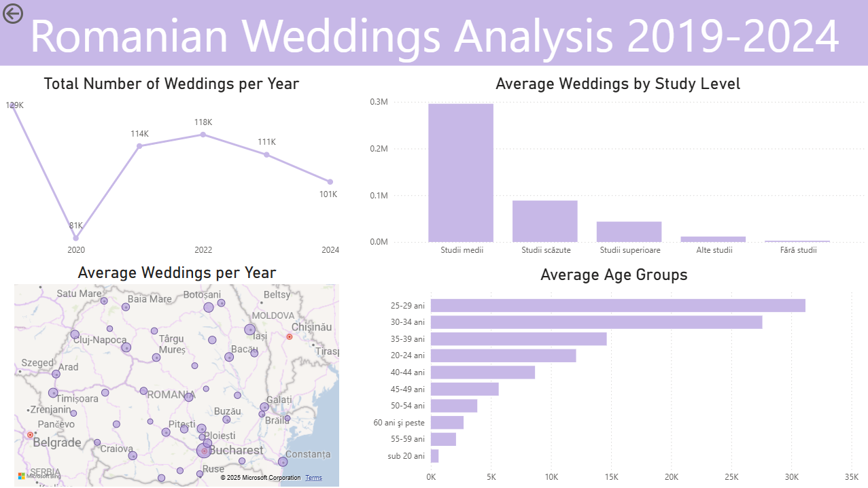Click the 101K data point for 2024
This screenshot has width=868, height=488.
330,182
